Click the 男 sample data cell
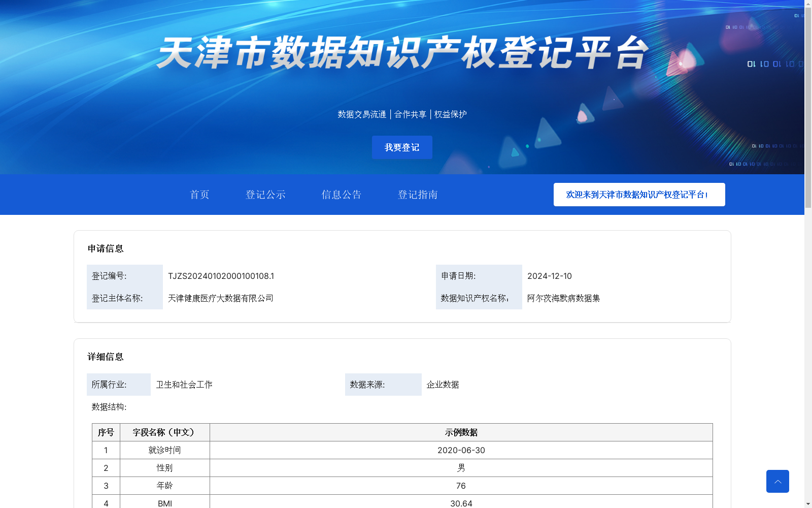This screenshot has height=508, width=812. tap(461, 468)
